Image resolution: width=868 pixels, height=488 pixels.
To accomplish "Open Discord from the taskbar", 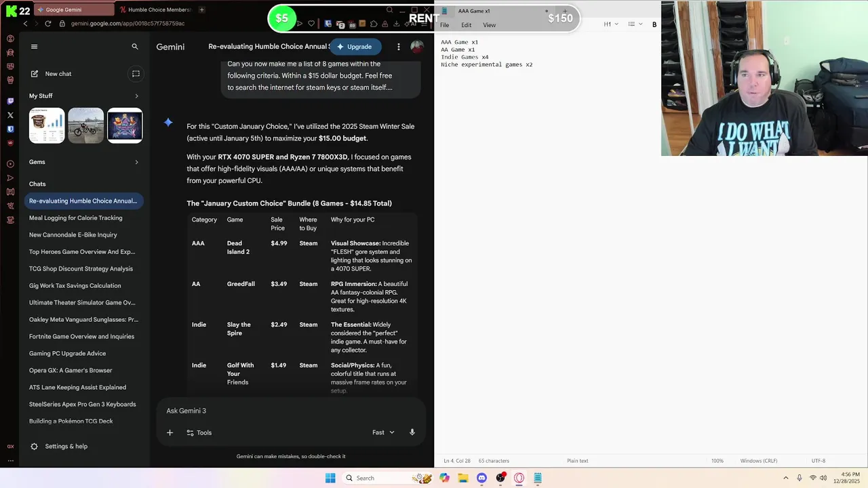I will point(481,478).
